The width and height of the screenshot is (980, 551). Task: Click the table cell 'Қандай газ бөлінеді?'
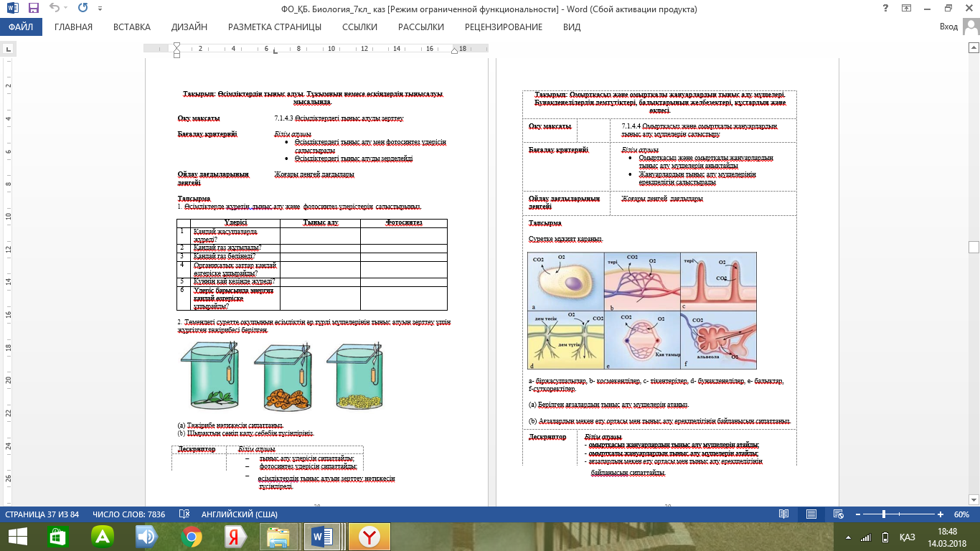coord(235,256)
